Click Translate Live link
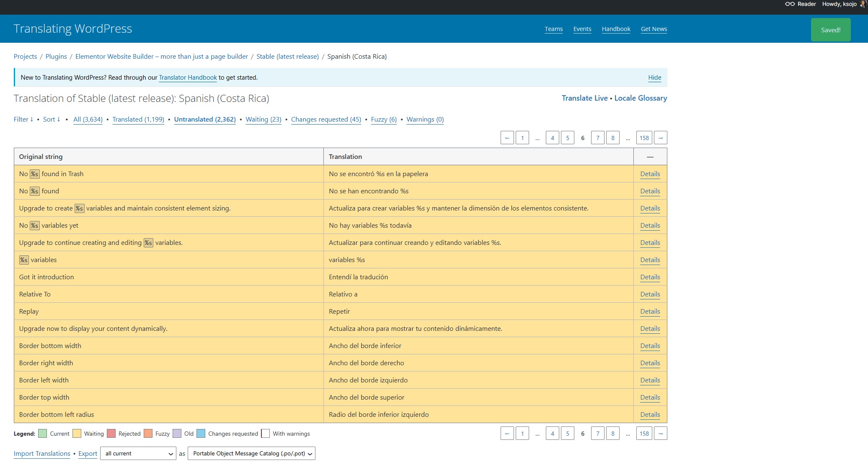The width and height of the screenshot is (868, 473). 584,98
